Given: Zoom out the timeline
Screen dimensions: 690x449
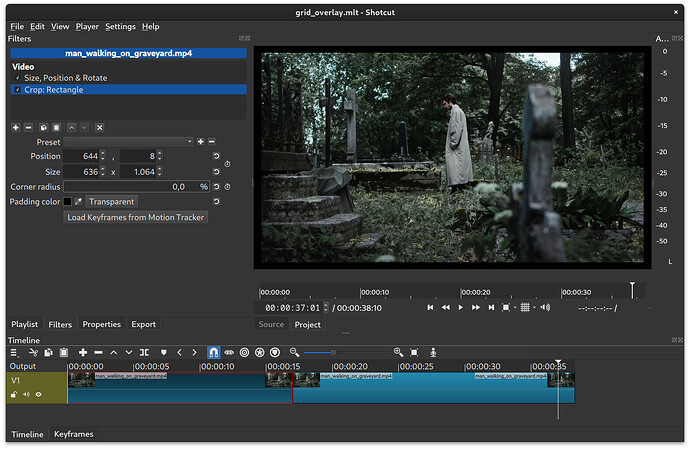Looking at the screenshot, I should coord(294,353).
